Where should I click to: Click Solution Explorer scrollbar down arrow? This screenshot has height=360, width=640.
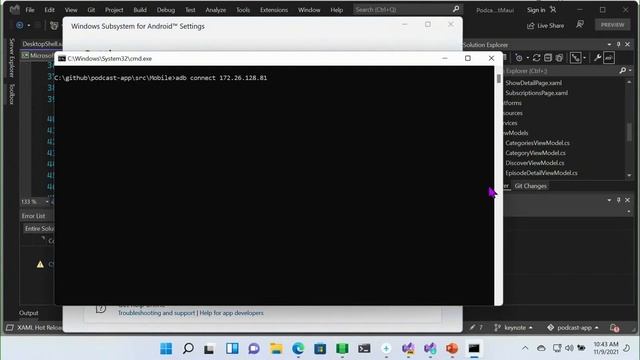pyautogui.click(x=629, y=176)
